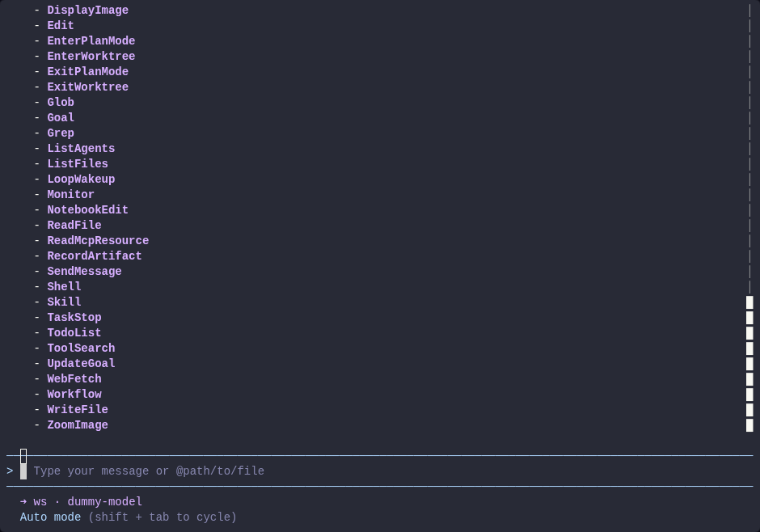Click the 'Grep' list entry
This screenshot has width=760, height=532.
click(61, 133)
